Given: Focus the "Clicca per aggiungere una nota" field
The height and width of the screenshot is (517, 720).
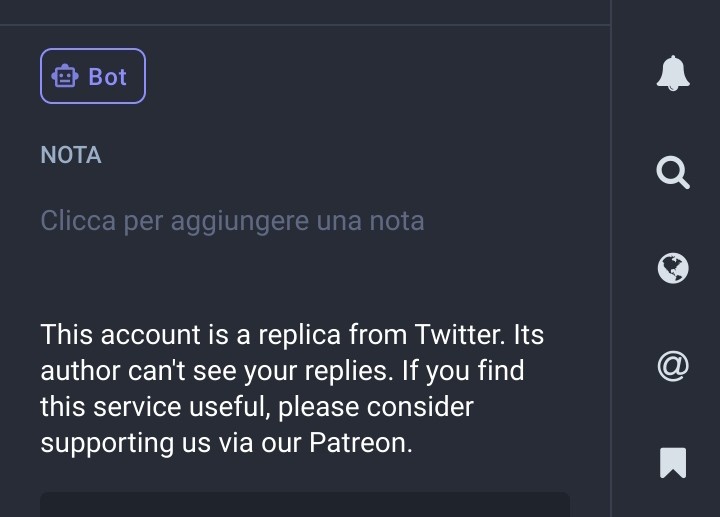Looking at the screenshot, I should point(232,220).
